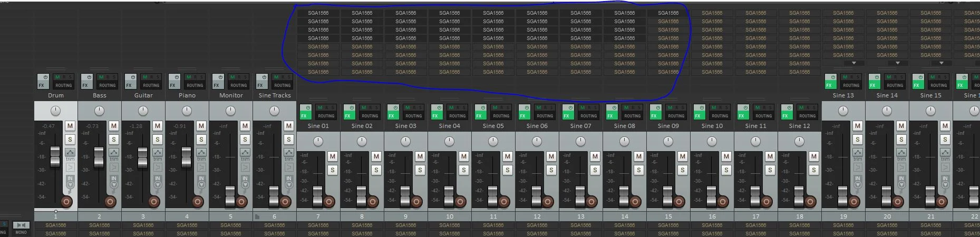Click the -1.28 volume readout on Guitar
The image size is (980, 237).
(x=136, y=126)
